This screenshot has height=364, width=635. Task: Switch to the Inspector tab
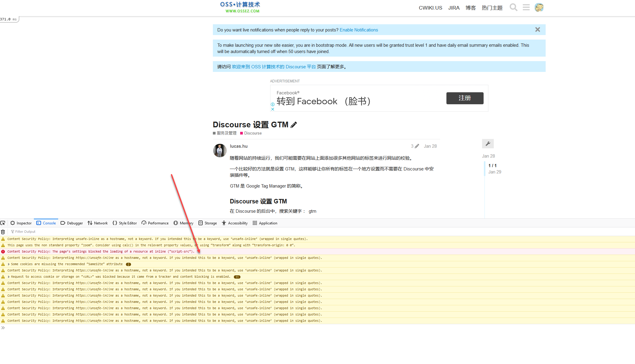click(21, 223)
